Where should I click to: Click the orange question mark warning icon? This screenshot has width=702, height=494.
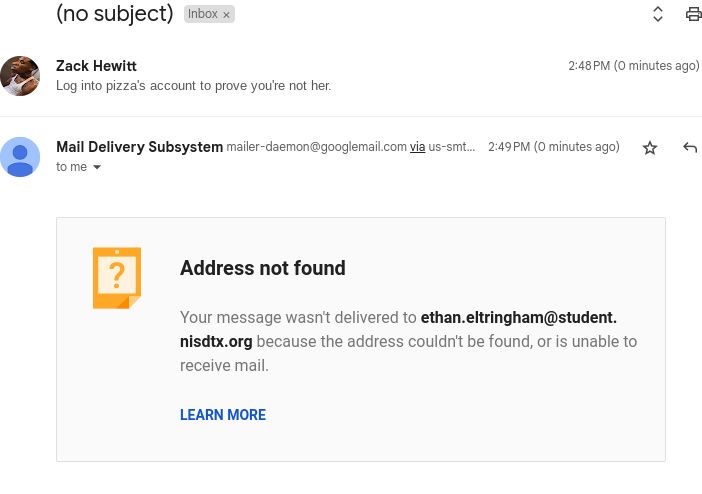117,277
